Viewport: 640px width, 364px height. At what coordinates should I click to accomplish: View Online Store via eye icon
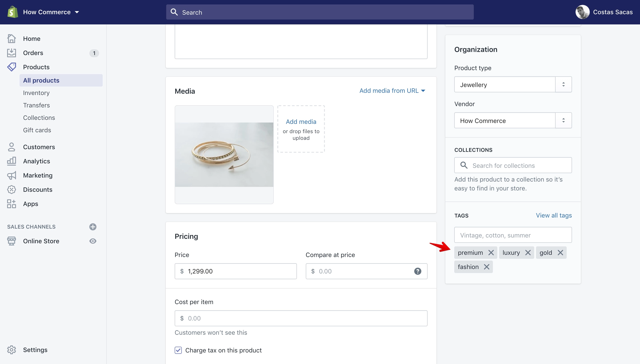pyautogui.click(x=93, y=241)
